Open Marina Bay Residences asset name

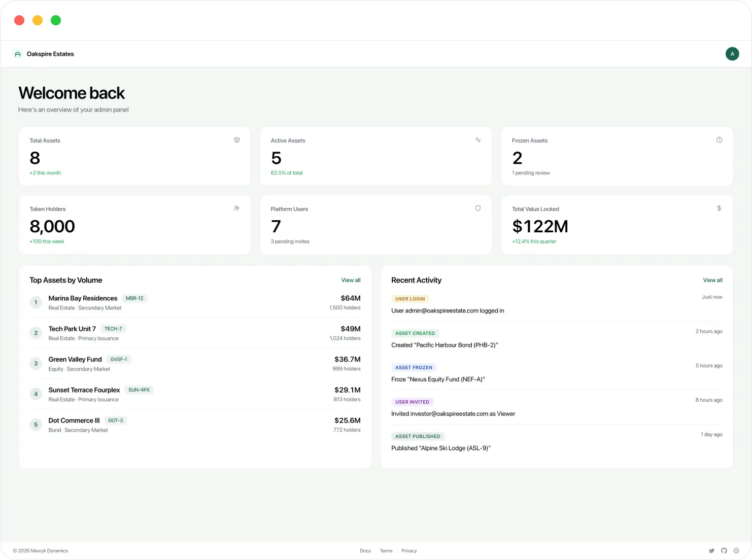click(x=83, y=298)
